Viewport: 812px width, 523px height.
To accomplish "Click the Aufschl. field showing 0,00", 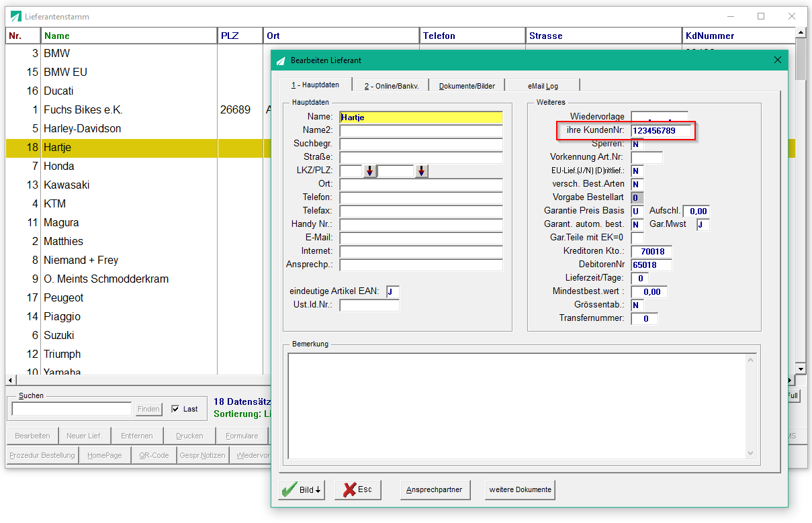I will click(696, 211).
